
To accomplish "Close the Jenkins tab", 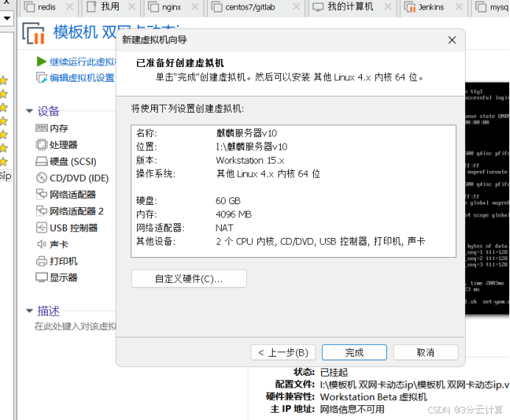I will click(458, 7).
